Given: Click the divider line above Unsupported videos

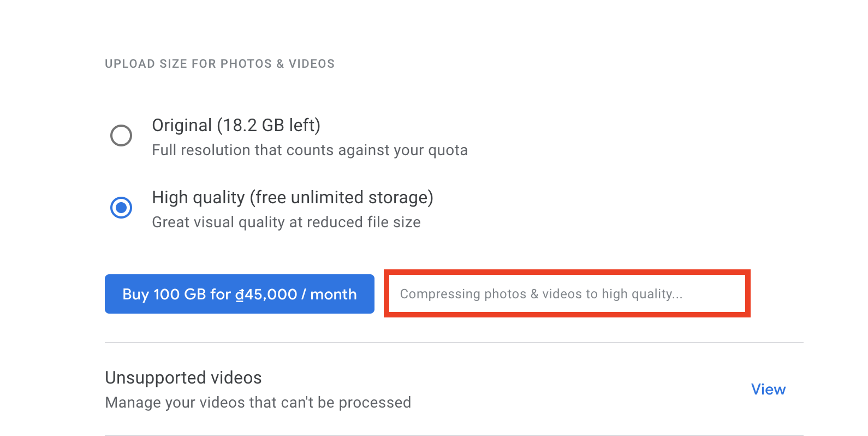Looking at the screenshot, I should pyautogui.click(x=453, y=343).
